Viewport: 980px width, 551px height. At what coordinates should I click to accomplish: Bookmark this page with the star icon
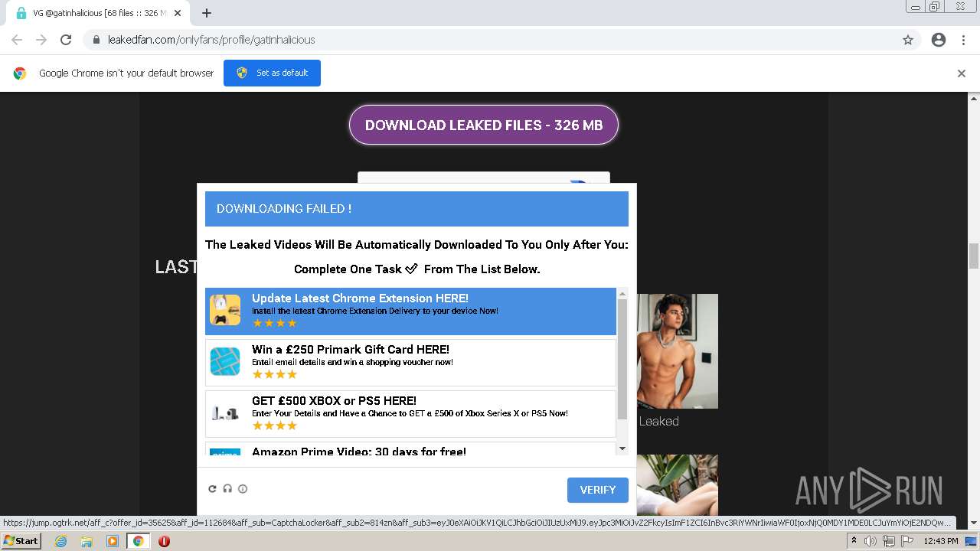(x=908, y=40)
